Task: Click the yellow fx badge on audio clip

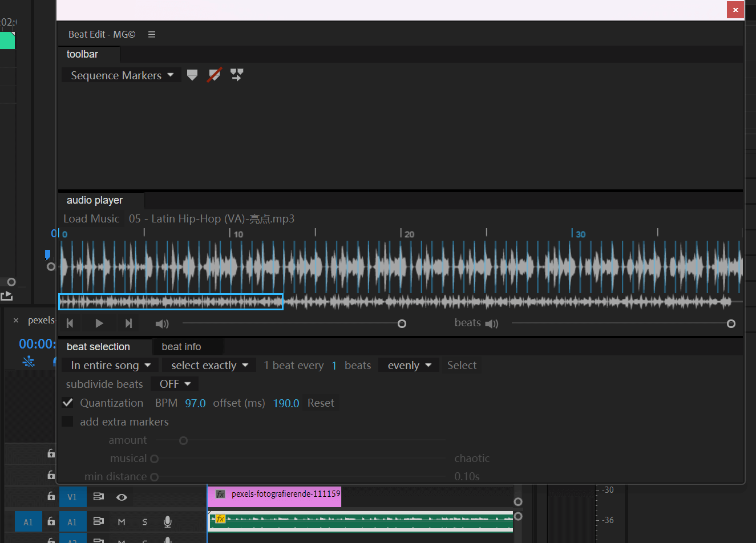Action: click(220, 518)
